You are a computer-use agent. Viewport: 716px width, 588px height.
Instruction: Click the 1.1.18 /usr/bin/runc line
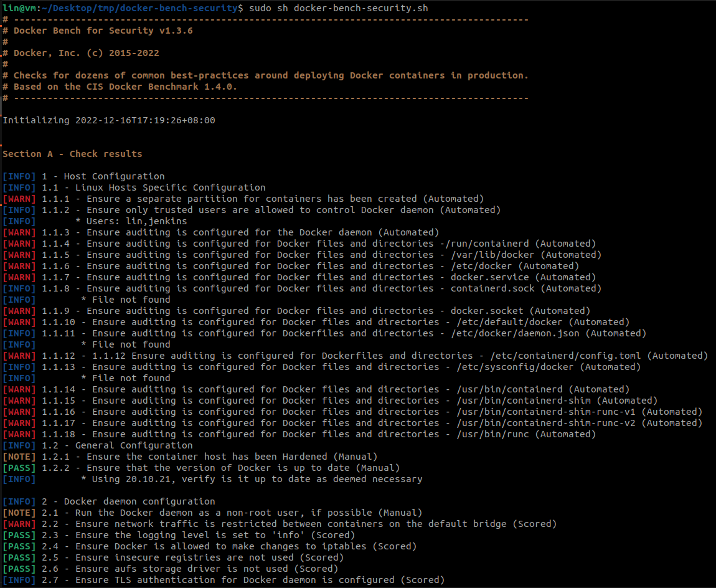pos(299,434)
